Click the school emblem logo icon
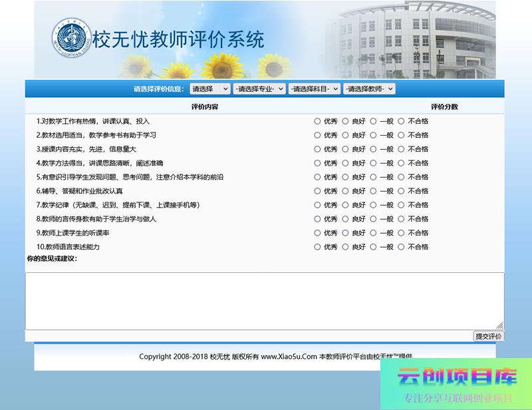The height and width of the screenshot is (410, 532). click(70, 37)
